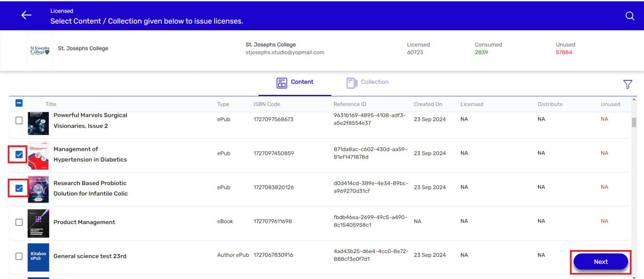The width and height of the screenshot is (644, 279).
Task: Open the filter funnel icon
Action: coord(627,84)
